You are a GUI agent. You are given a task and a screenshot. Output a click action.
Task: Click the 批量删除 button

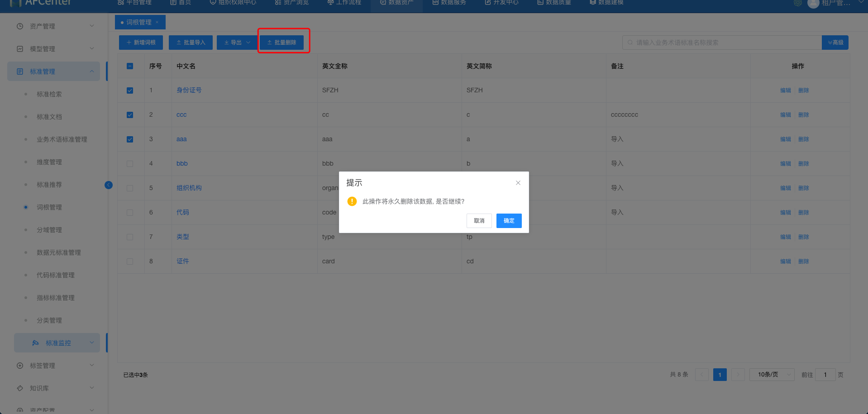tap(281, 43)
